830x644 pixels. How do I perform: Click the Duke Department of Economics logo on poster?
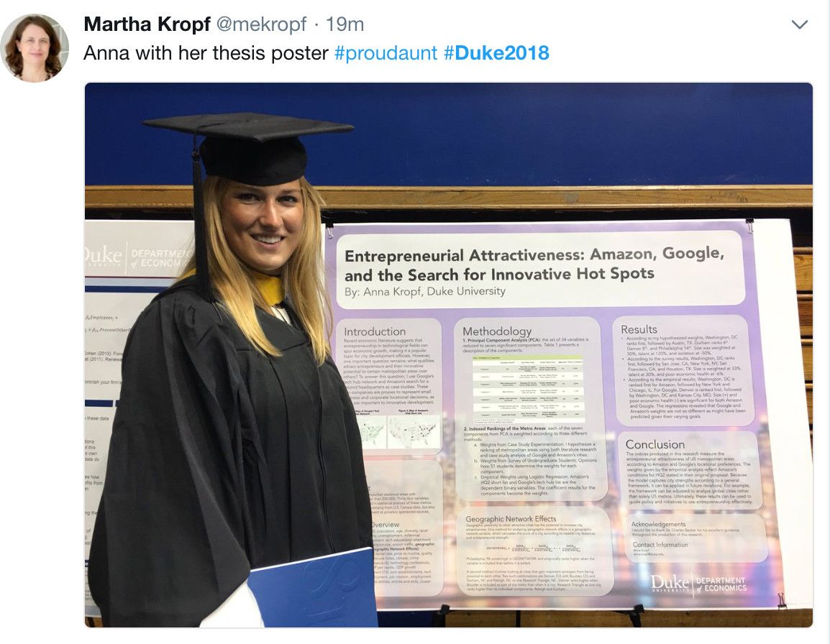(x=698, y=584)
